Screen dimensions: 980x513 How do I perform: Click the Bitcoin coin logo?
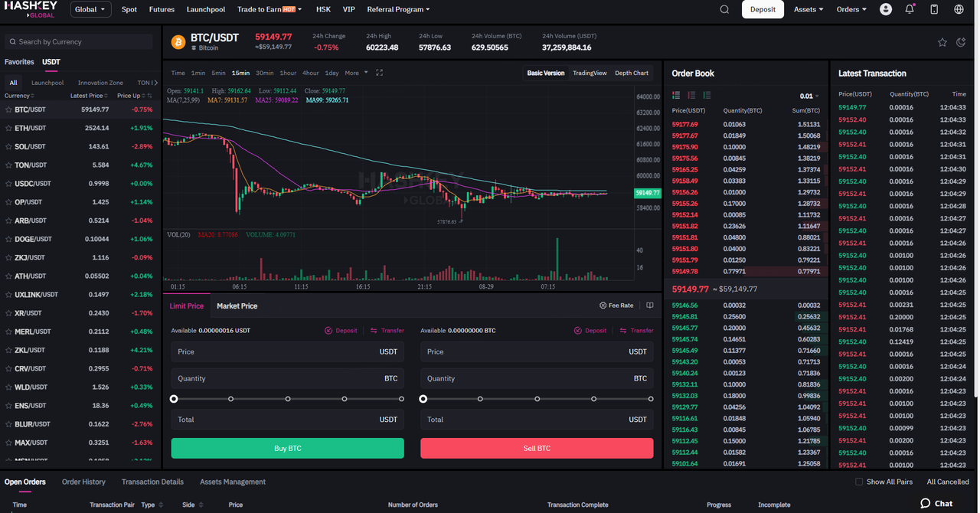(x=178, y=41)
